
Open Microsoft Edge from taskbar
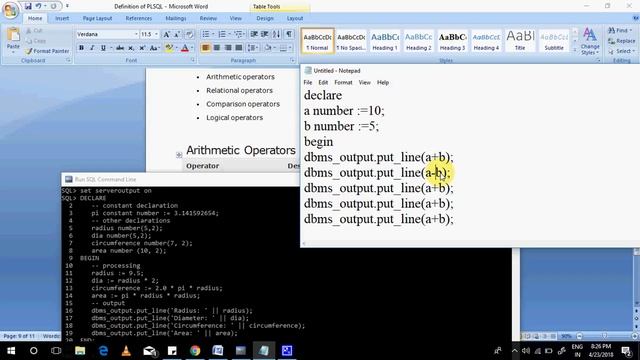(x=103, y=351)
